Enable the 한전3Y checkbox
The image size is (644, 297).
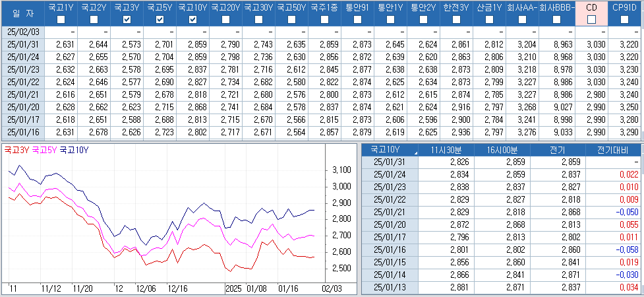pos(457,20)
